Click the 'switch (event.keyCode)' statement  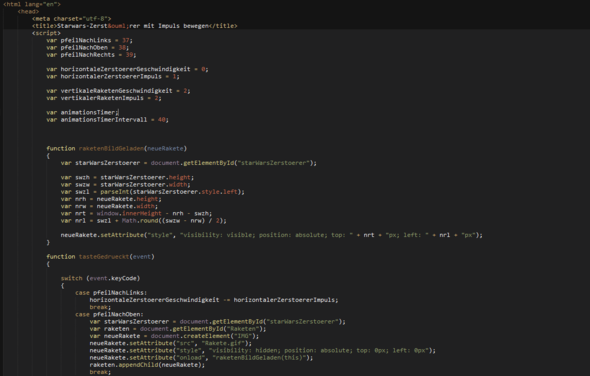(100, 279)
